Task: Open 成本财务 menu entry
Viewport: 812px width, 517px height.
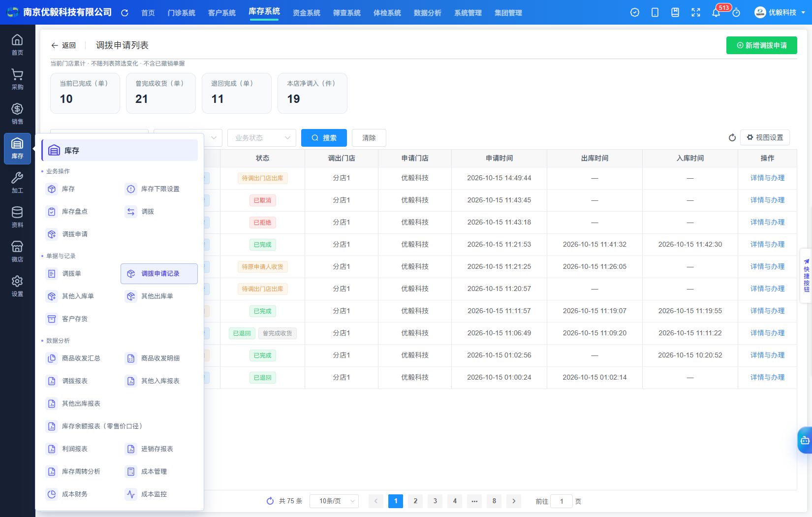Action: (x=80, y=494)
